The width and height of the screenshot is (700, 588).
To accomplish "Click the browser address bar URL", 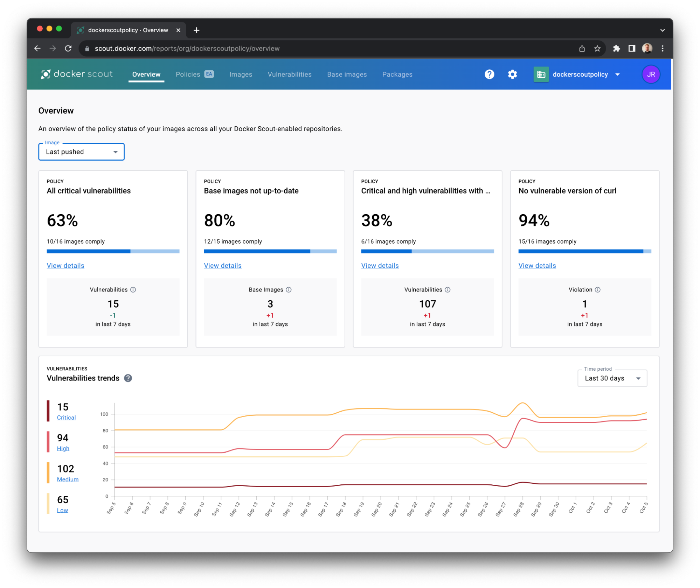I will pos(187,49).
